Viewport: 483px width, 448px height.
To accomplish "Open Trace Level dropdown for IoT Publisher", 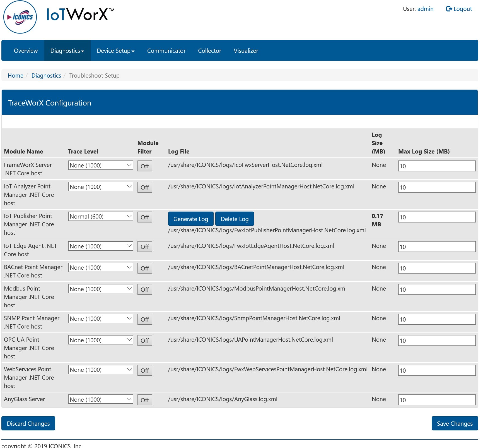I will coord(100,217).
